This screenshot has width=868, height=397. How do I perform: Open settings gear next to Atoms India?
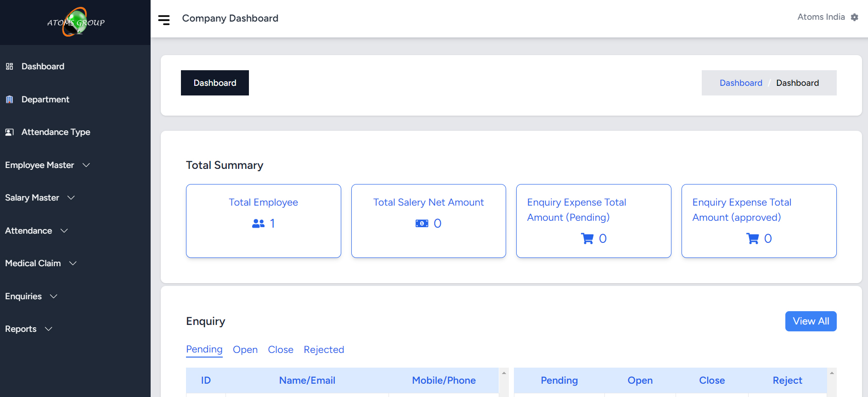coord(854,17)
